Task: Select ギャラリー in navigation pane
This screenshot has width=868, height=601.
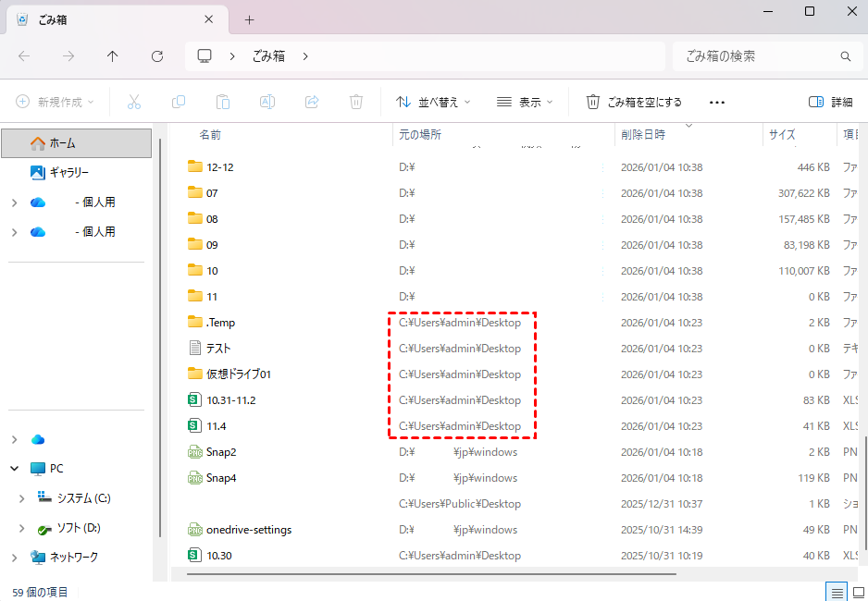Action: tap(68, 173)
